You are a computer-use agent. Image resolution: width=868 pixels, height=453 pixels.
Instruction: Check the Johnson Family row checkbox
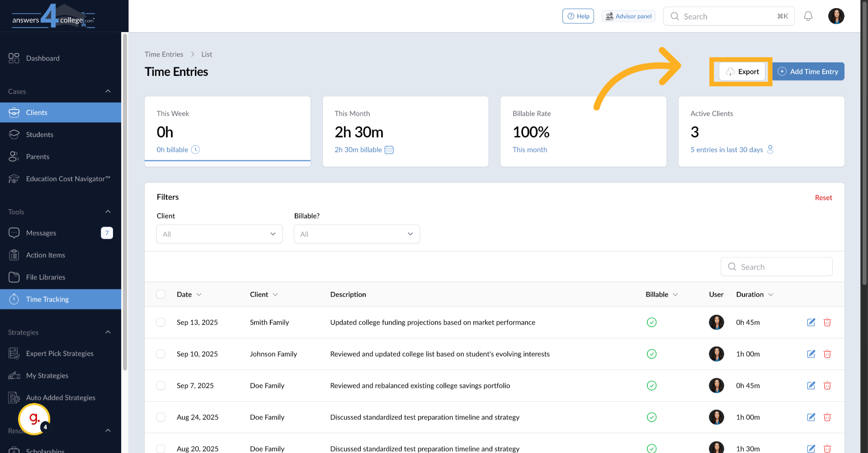(x=161, y=354)
